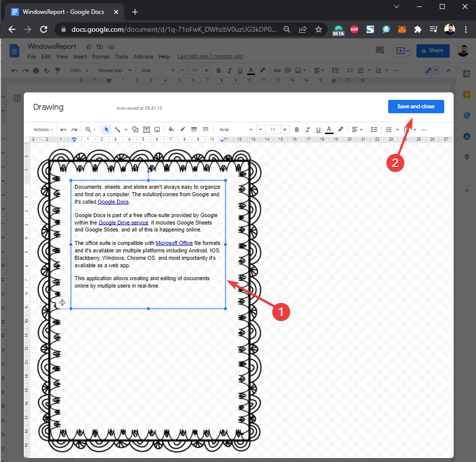Open the Extensions puzzle menu

418,29
